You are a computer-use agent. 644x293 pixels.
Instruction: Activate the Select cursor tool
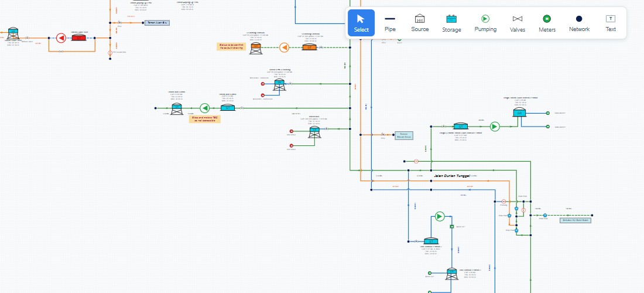point(361,23)
